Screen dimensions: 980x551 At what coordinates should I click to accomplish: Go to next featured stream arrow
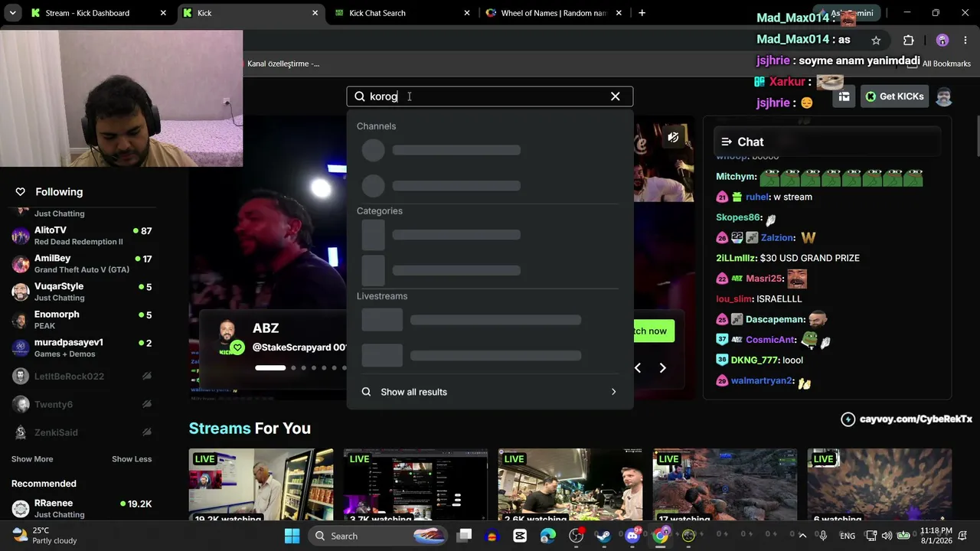click(x=663, y=368)
